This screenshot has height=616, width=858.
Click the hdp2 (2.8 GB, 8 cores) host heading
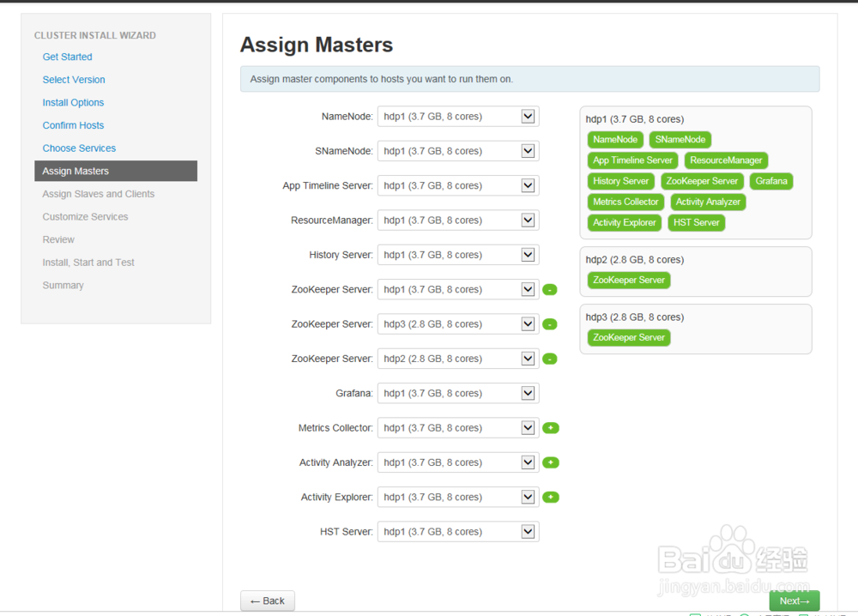[635, 260]
